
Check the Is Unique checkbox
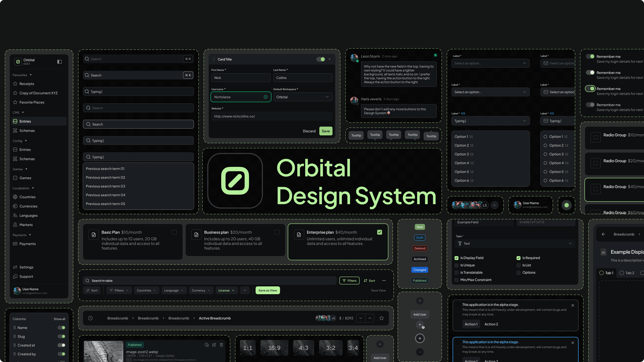(456, 265)
